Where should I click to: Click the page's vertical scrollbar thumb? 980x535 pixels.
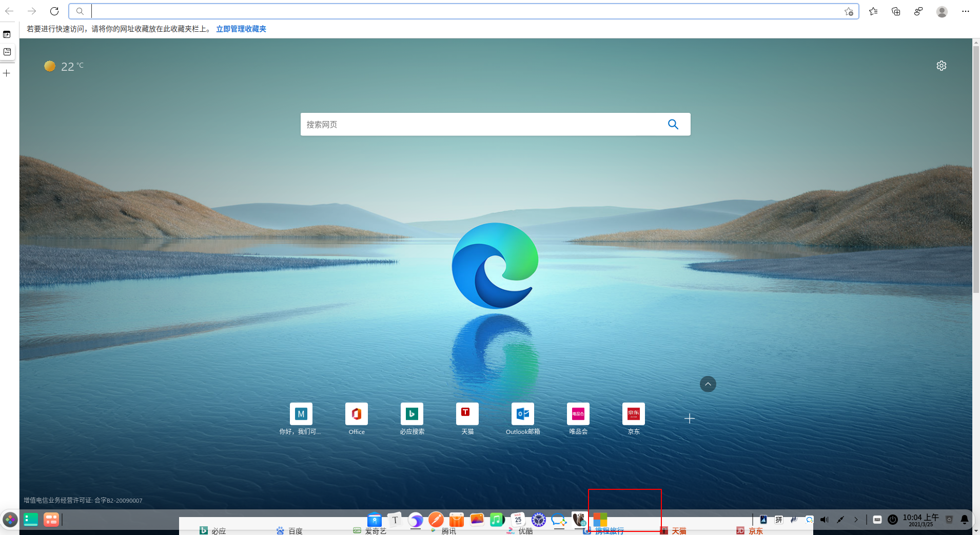point(976,169)
